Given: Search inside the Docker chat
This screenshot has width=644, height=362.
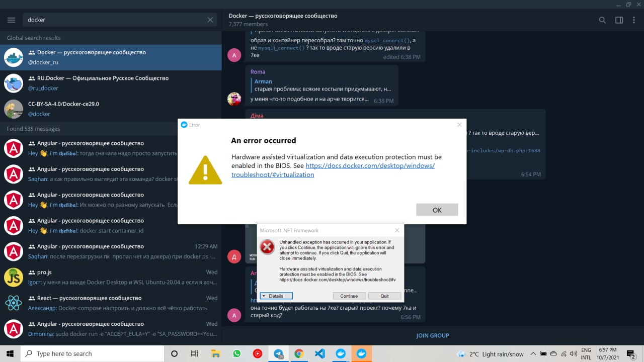Looking at the screenshot, I should [x=602, y=20].
